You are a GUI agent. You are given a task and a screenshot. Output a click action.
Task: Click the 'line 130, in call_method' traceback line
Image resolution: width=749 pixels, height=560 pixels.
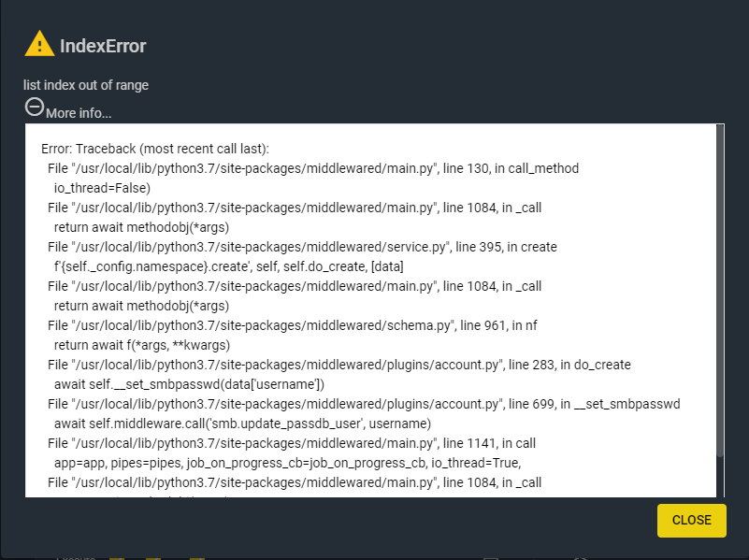tap(313, 168)
